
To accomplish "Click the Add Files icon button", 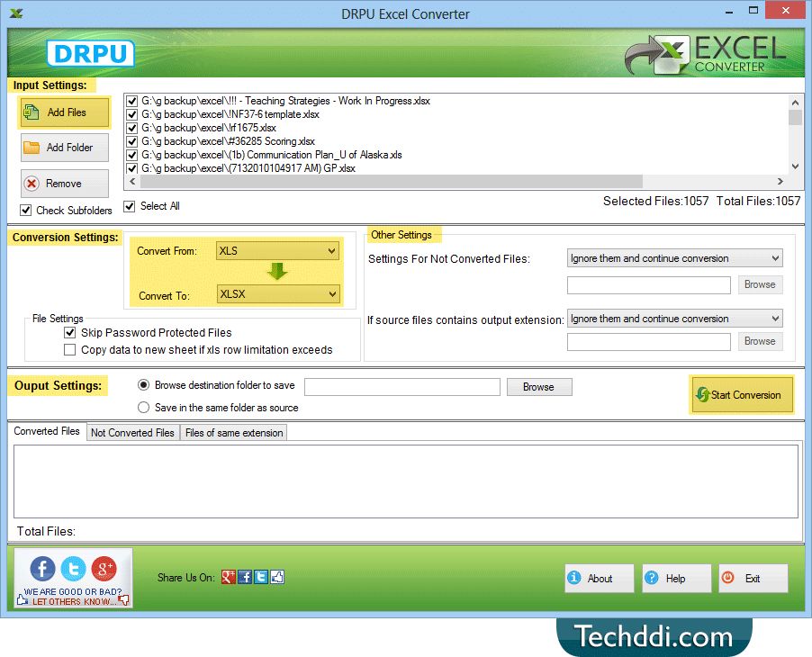I will coord(32,112).
